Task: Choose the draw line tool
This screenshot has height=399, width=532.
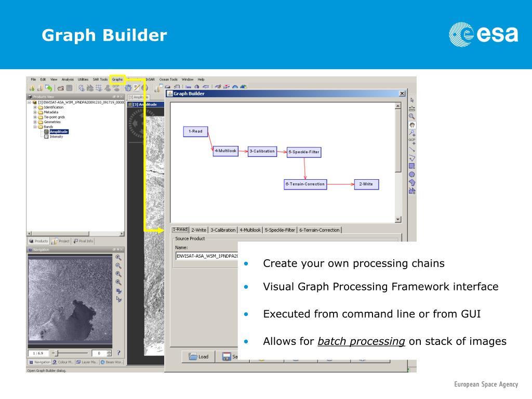Action: click(x=412, y=150)
